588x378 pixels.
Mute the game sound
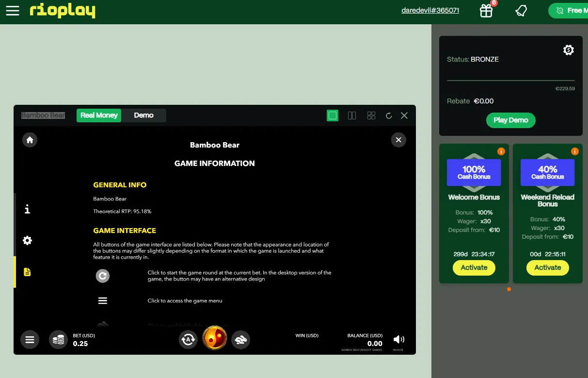[x=398, y=340]
